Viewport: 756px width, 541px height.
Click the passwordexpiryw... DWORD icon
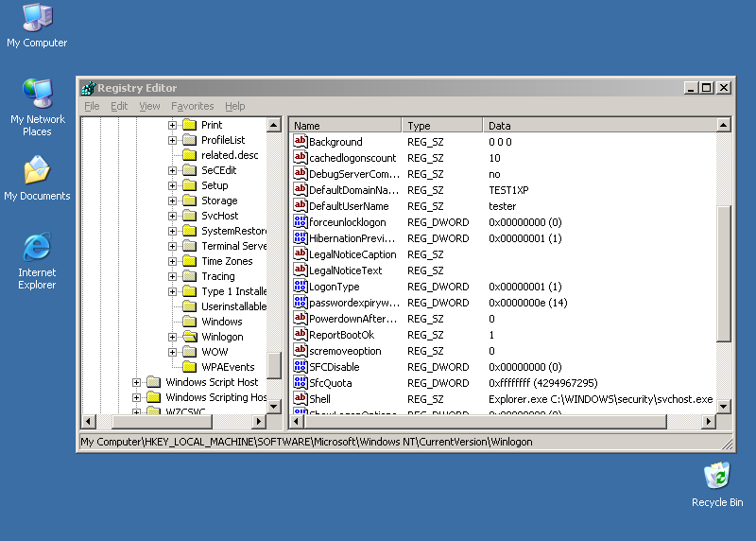coord(300,302)
